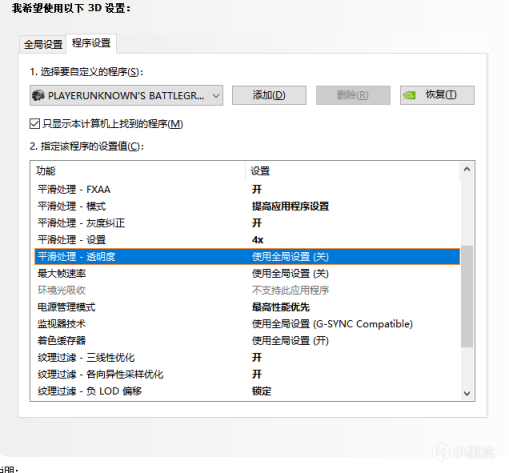Select the 平滑处理 - 模式 row

click(x=247, y=206)
